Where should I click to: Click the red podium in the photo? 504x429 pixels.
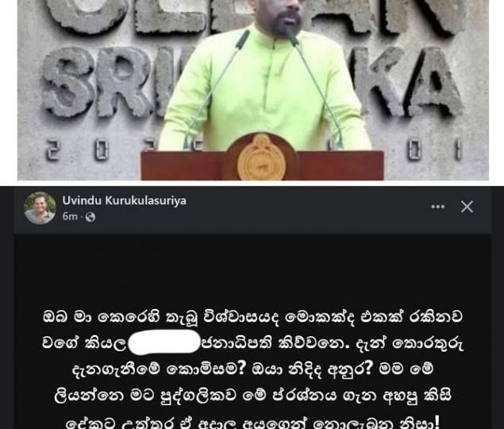coord(262,165)
